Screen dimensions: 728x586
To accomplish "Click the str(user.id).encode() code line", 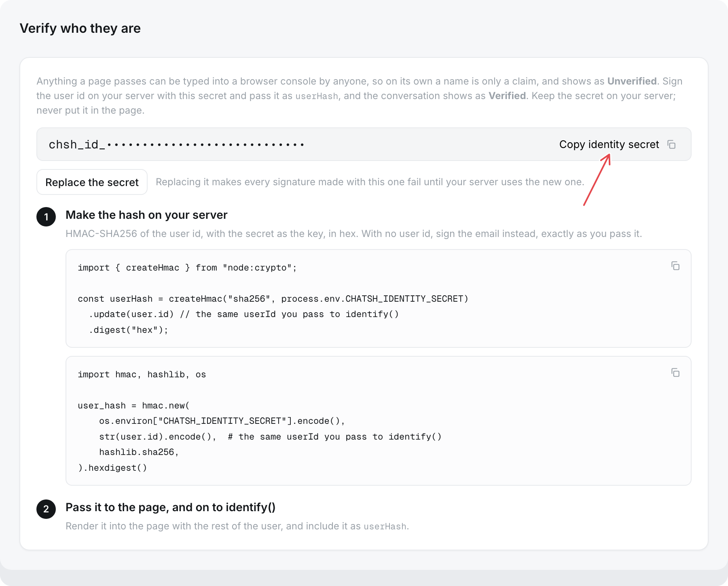I will point(270,437).
